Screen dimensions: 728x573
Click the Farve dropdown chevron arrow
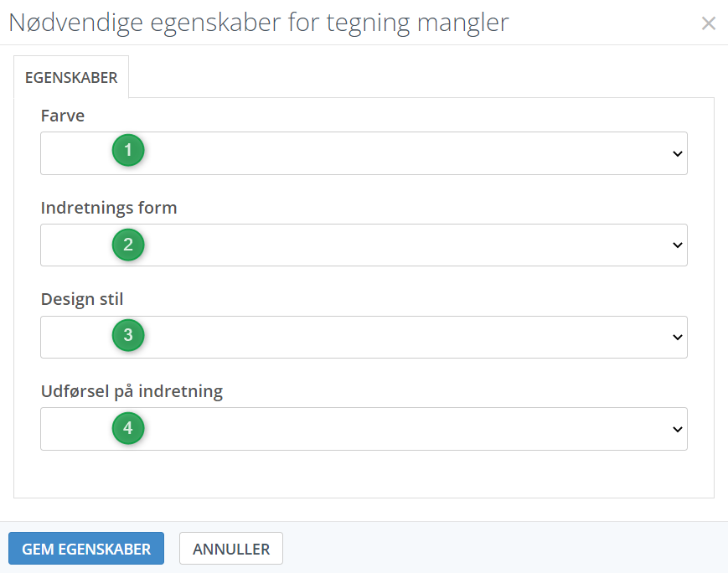[677, 154]
